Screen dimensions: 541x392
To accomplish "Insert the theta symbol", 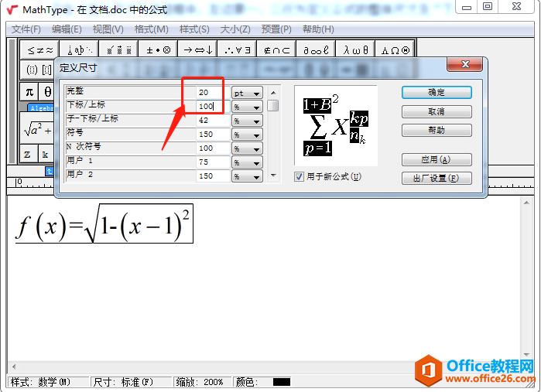I will pos(46,92).
